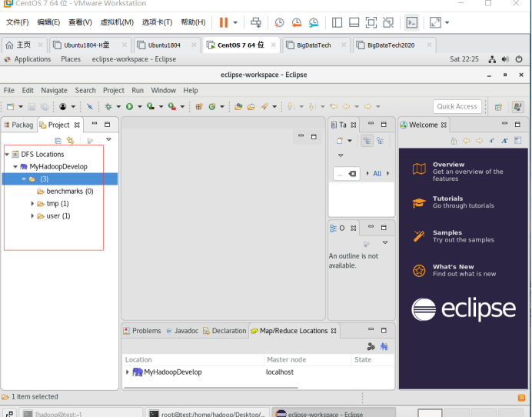532x417 pixels.
Task: Click the All filter link in Task List
Action: click(x=377, y=174)
